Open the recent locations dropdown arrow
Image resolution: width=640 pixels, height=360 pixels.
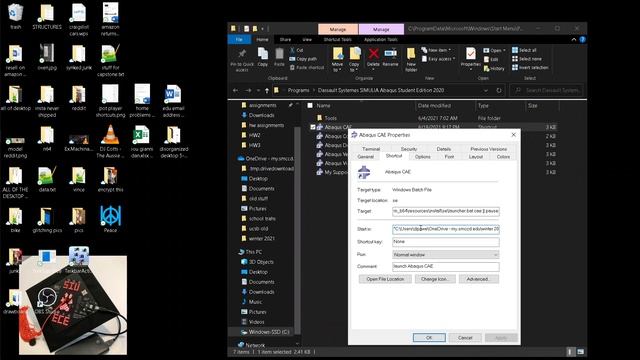258,90
